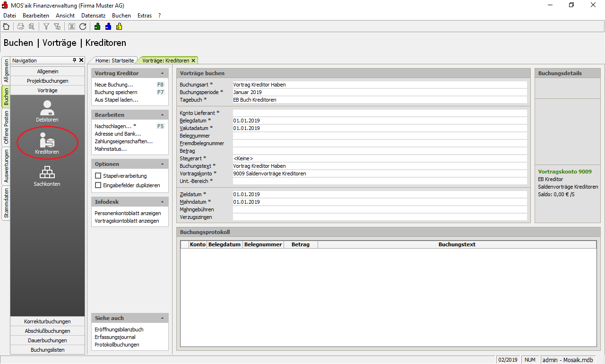Expand Korrekturbuchungen navigation group
The image size is (605, 364).
click(47, 321)
